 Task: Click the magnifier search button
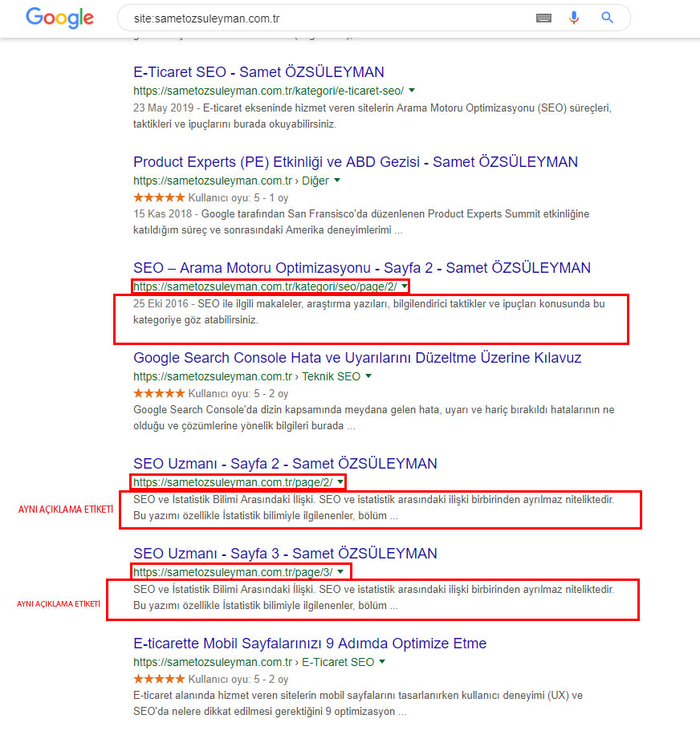(x=607, y=18)
